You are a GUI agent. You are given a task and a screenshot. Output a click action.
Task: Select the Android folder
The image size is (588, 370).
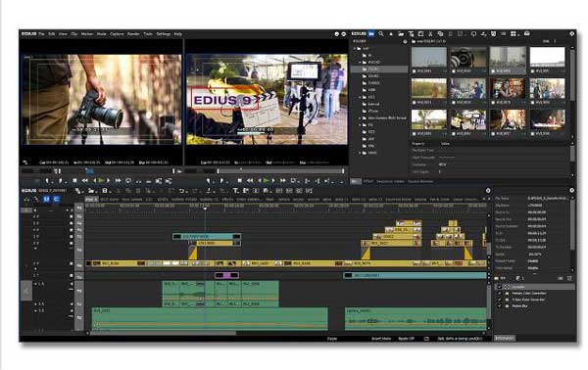tap(373, 104)
